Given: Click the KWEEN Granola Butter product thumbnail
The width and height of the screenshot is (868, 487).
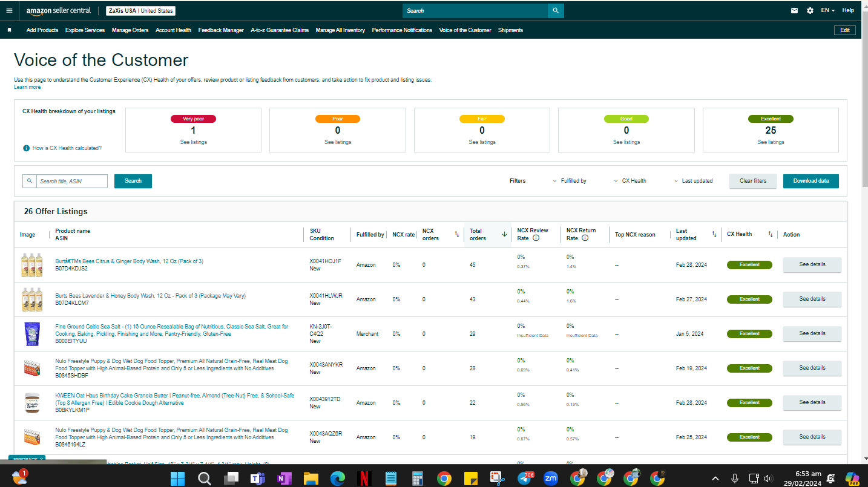Looking at the screenshot, I should [32, 403].
